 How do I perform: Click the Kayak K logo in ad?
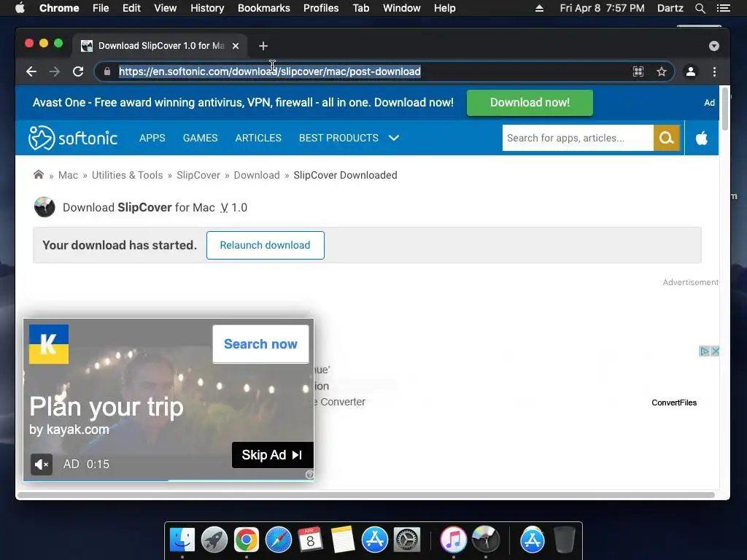(x=49, y=344)
